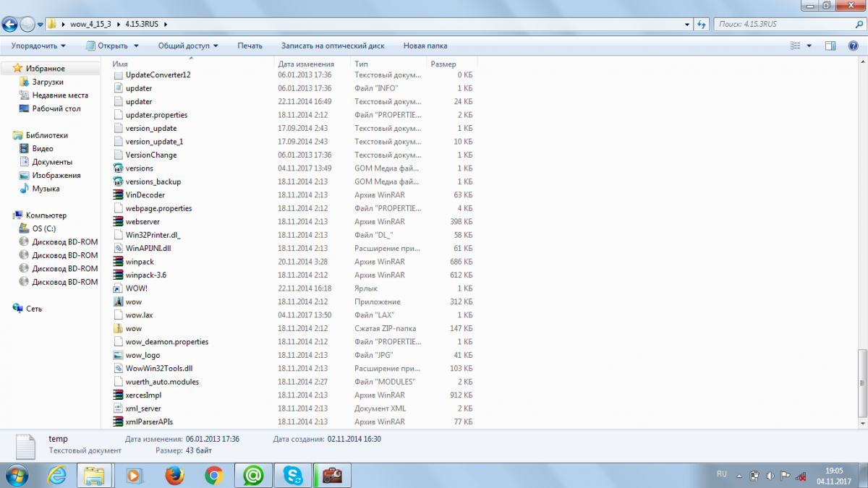This screenshot has width=868, height=488.
Task: Click the WinAPIINI.dll file icon
Action: click(119, 248)
